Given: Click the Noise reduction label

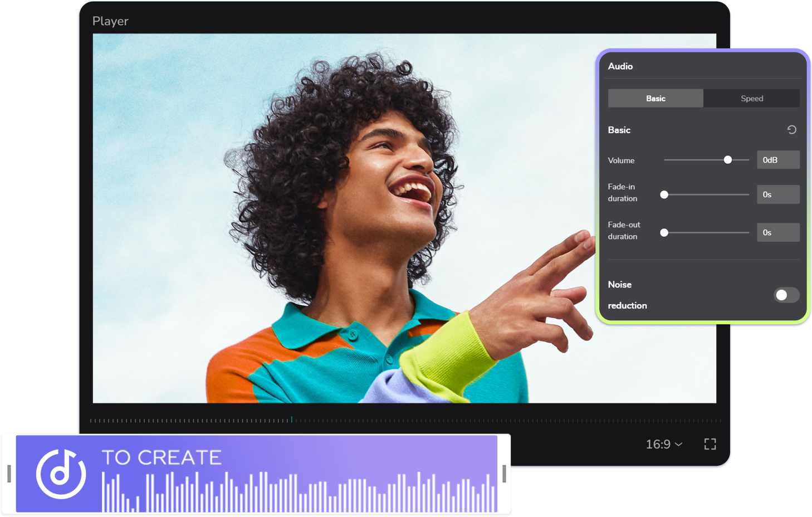Looking at the screenshot, I should click(627, 295).
